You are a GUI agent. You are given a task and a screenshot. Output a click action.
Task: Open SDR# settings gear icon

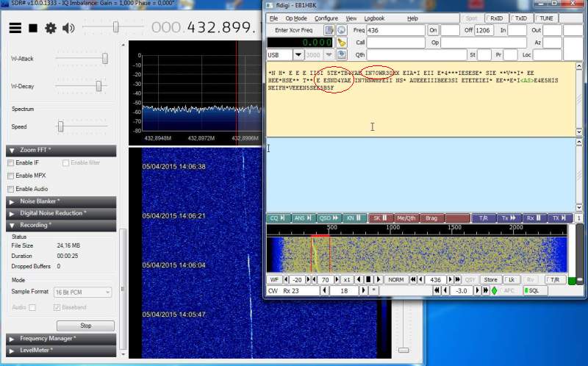click(50, 28)
